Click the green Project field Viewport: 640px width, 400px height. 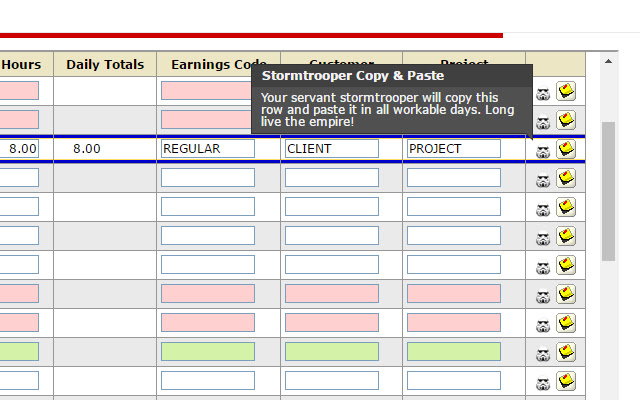(x=454, y=351)
